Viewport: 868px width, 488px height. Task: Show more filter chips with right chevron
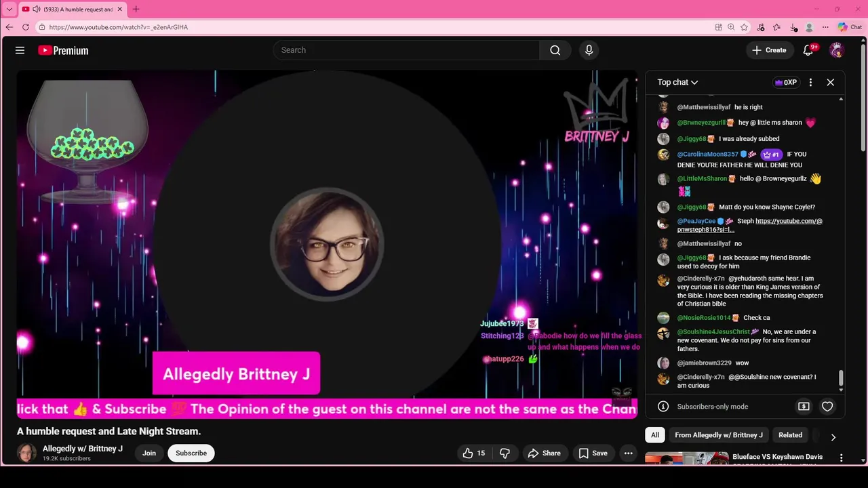tap(833, 437)
